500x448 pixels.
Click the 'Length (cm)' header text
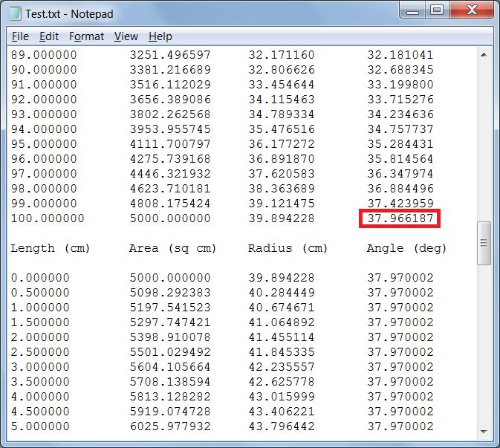50,248
